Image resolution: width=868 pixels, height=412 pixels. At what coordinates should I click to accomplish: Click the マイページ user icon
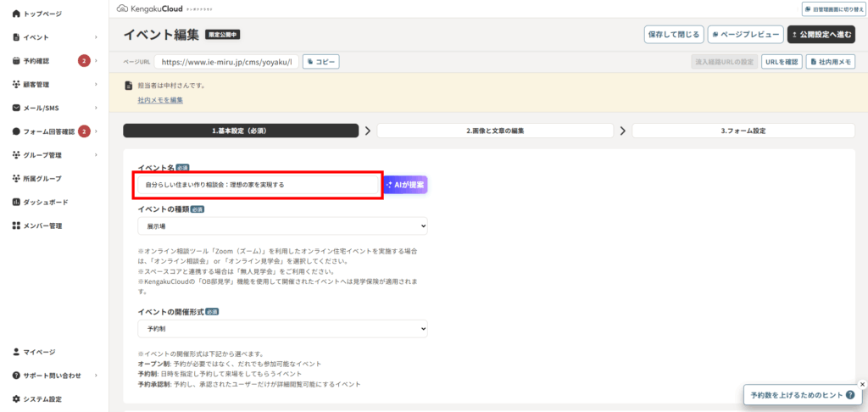(x=16, y=352)
